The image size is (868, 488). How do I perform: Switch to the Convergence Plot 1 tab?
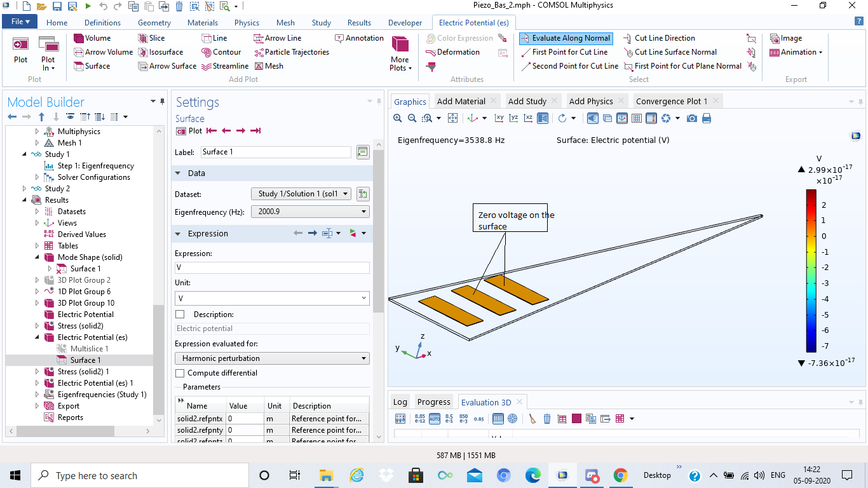coord(671,101)
